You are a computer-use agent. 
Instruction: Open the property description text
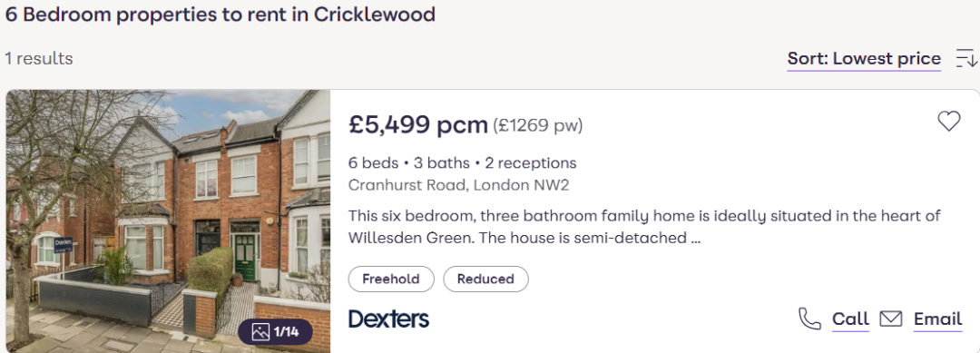644,228
